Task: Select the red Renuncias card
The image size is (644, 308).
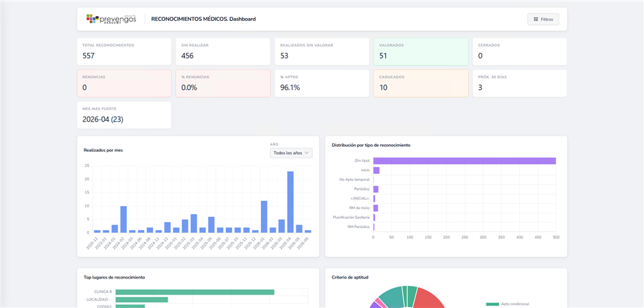Action: [x=124, y=83]
